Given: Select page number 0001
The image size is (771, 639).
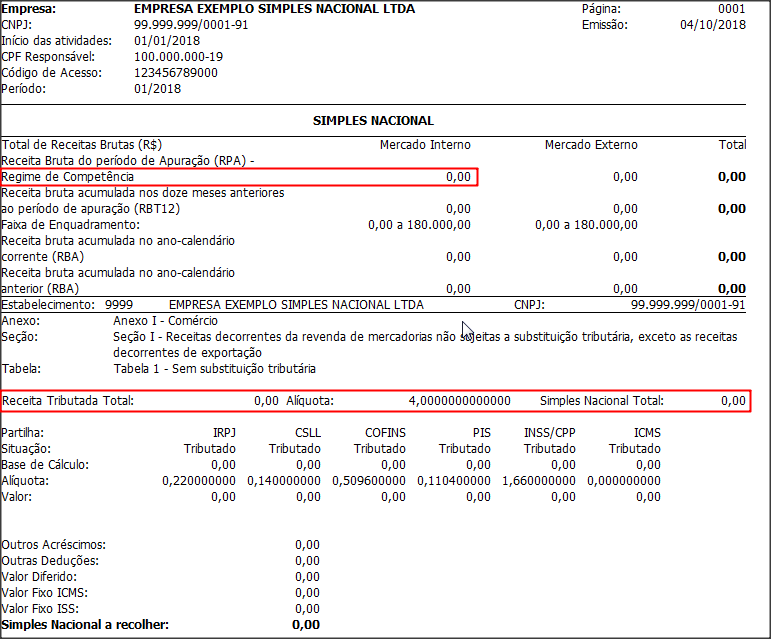Looking at the screenshot, I should 732,9.
